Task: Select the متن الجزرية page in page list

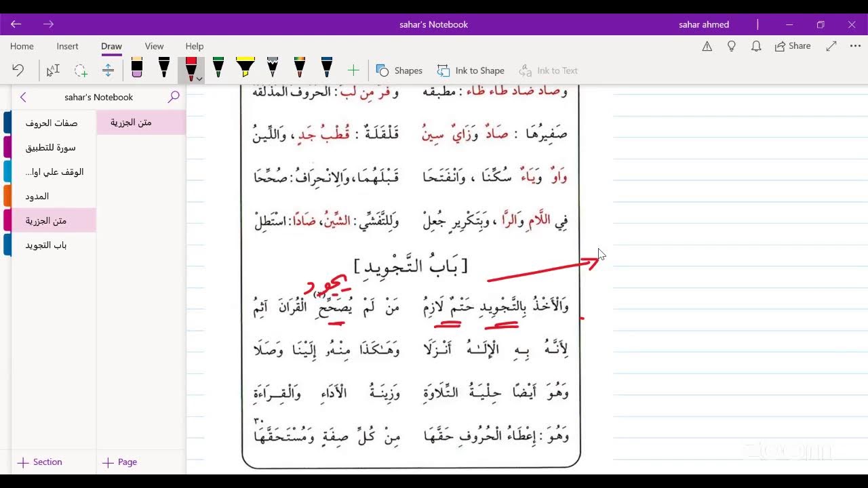Action: (x=141, y=123)
